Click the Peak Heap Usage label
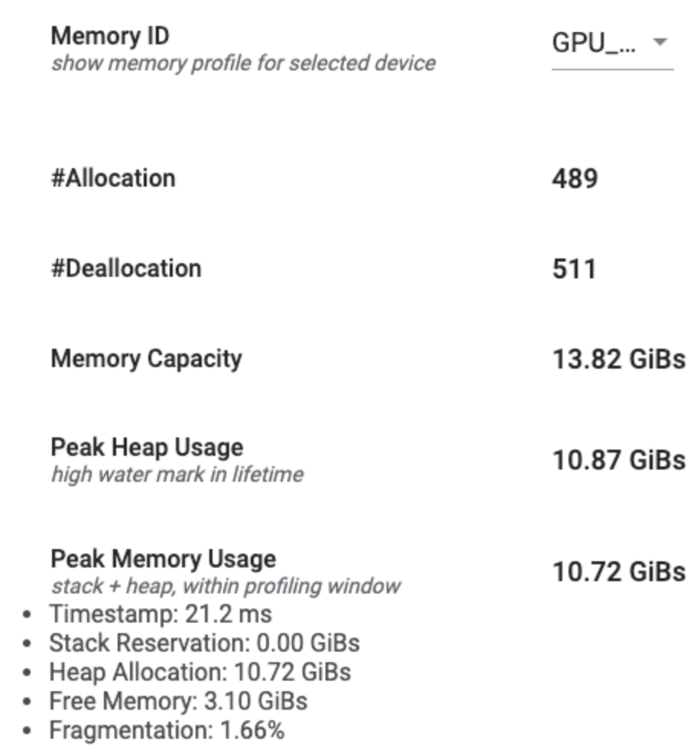This screenshot has width=700, height=754. (x=147, y=447)
